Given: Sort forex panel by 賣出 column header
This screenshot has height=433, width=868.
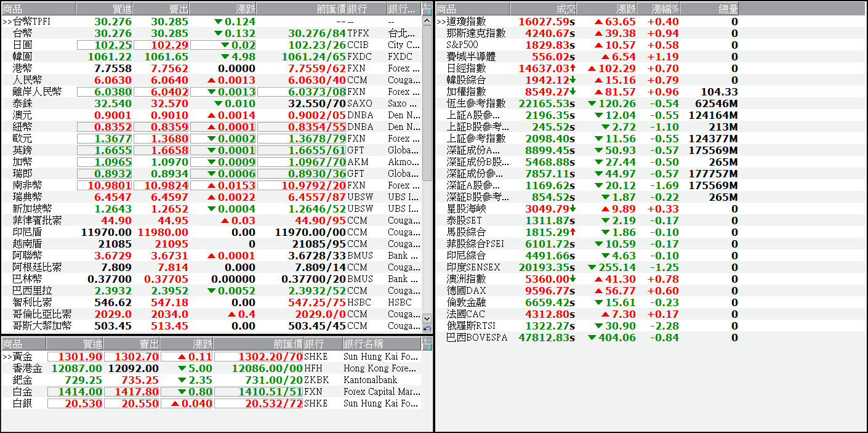Looking at the screenshot, I should pyautogui.click(x=161, y=9).
